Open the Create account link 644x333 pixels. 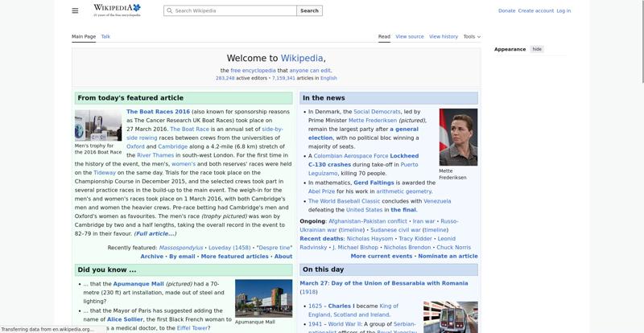[x=535, y=10]
